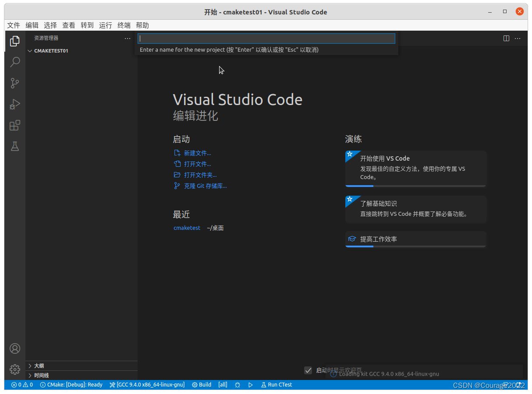Open the 终端 menu

coord(124,25)
